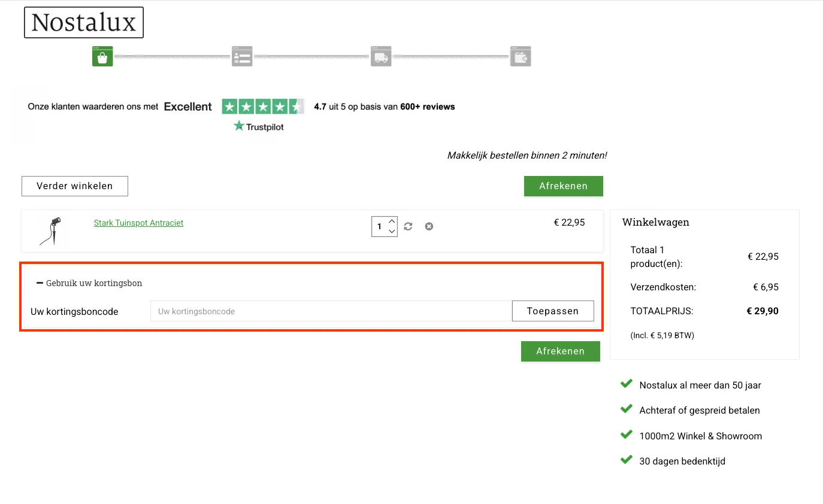Click the customer details step icon
Screen dimensions: 823x504
point(242,56)
